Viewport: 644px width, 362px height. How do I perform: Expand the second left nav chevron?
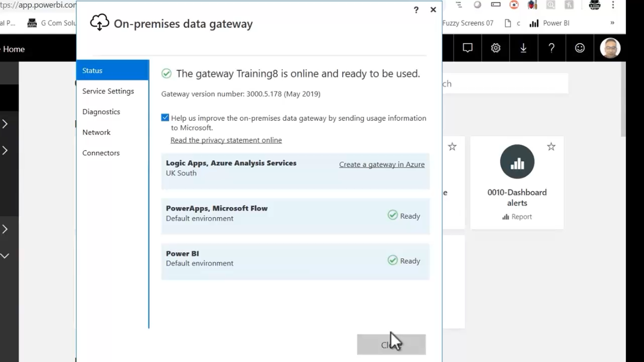pos(5,150)
